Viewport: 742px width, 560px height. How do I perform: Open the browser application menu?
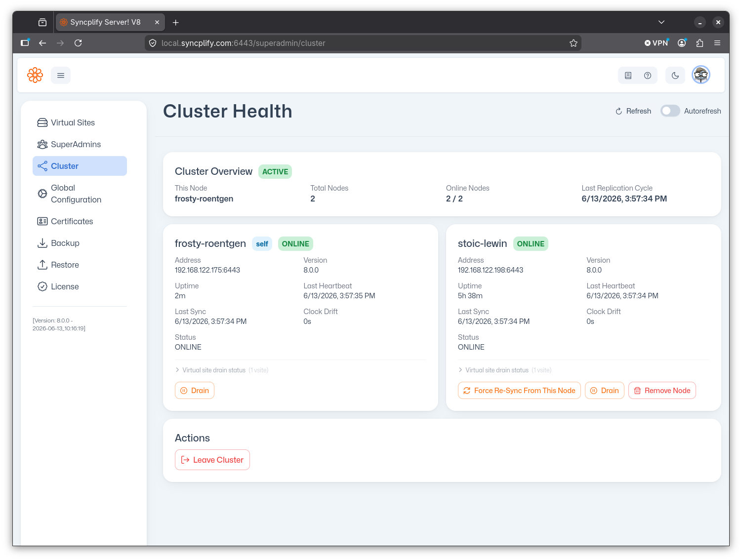[717, 43]
